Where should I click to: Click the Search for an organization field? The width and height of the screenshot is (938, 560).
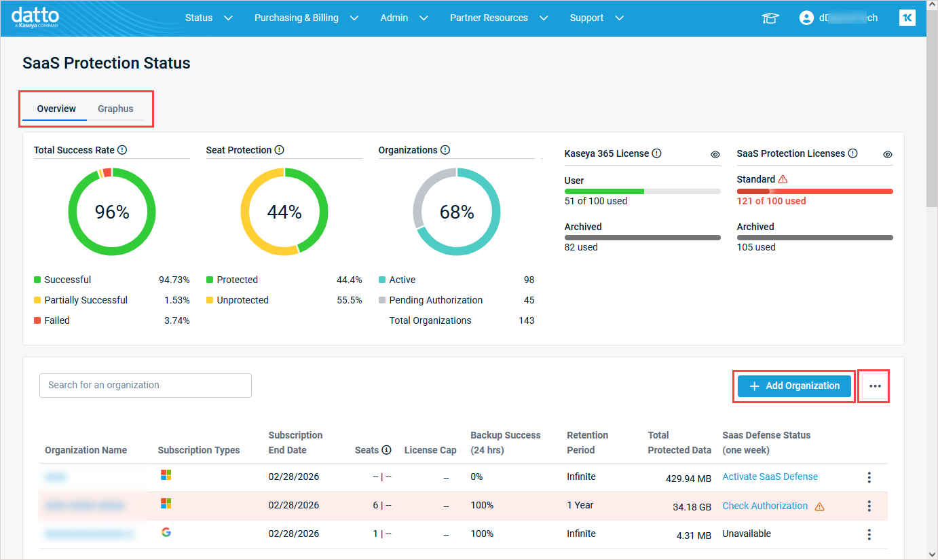(145, 385)
